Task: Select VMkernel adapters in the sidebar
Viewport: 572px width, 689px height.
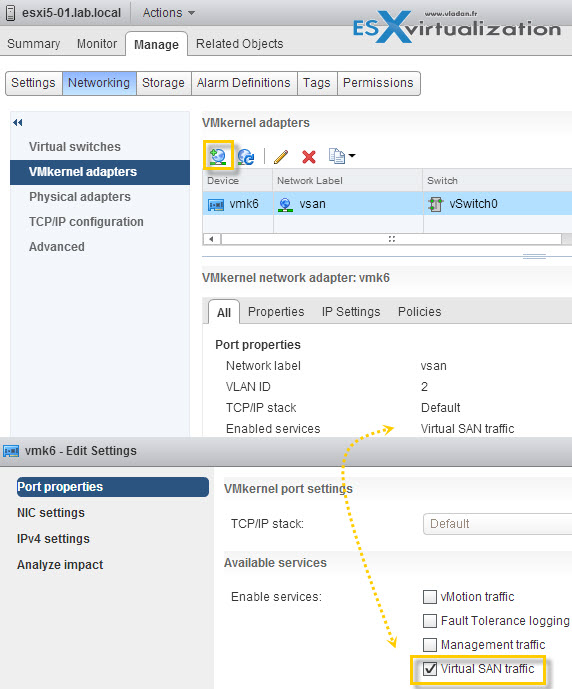Action: click(x=100, y=172)
